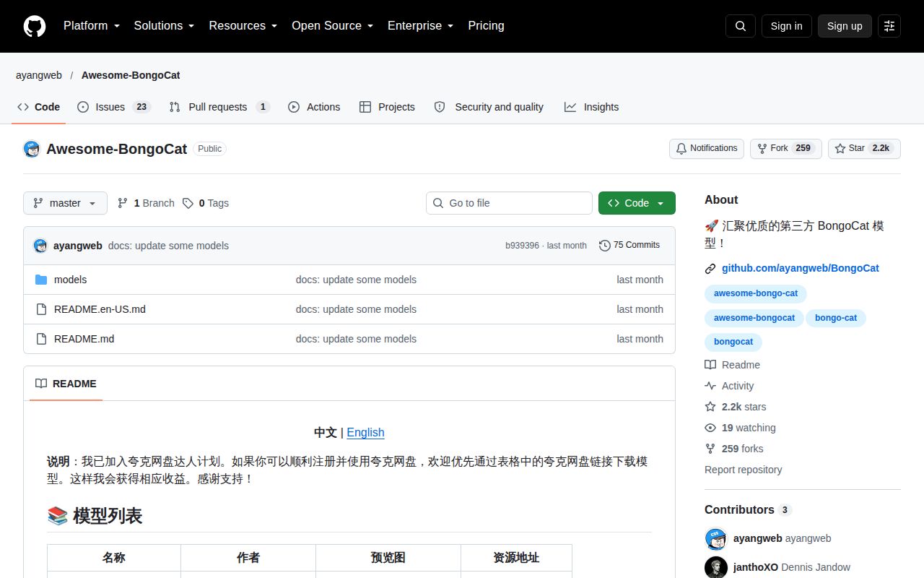Viewport: 924px width, 578px height.
Task: Open the master branch selector dropdown
Action: tap(65, 203)
